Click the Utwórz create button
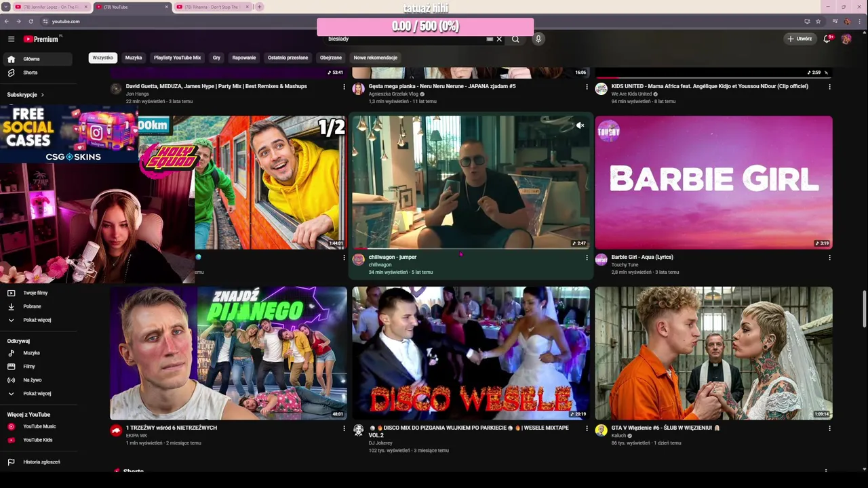868x488 pixels. [800, 39]
